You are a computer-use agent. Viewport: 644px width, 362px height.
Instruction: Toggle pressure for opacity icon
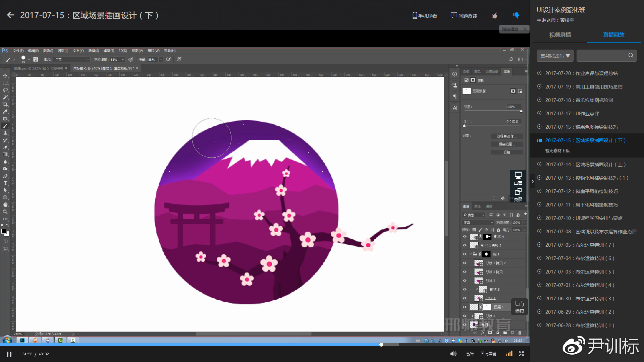click(x=131, y=59)
